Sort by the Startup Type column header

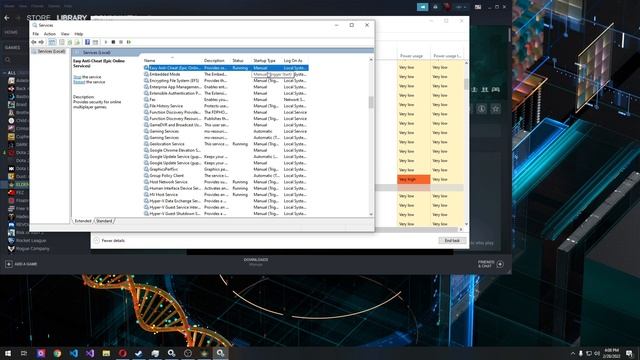coord(266,60)
